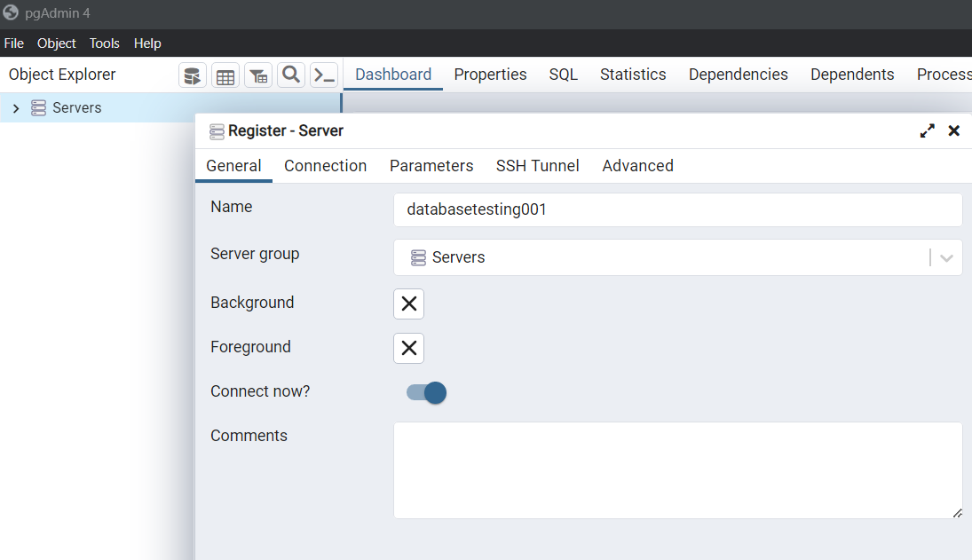Expand the Servers tree node

click(16, 108)
